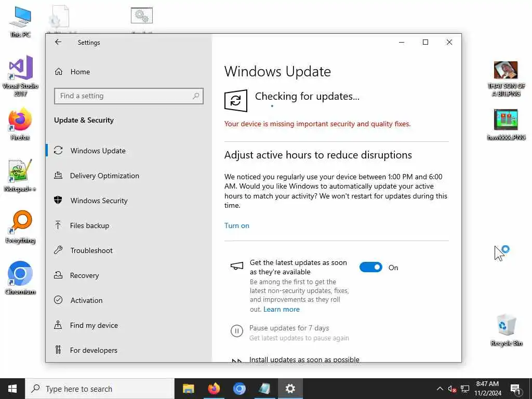Click the megaphone icon for latest updates
Viewport: 532px width, 399px height.
point(237,267)
